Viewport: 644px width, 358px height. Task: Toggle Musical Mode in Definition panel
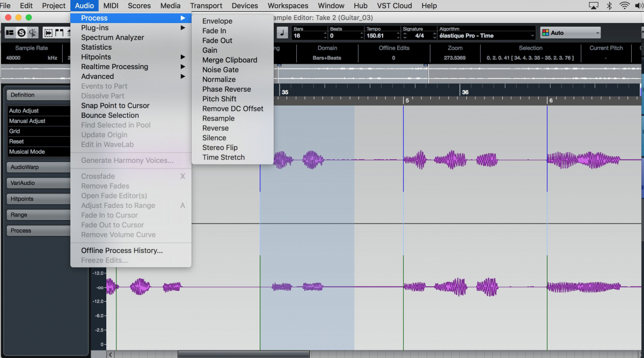38,152
